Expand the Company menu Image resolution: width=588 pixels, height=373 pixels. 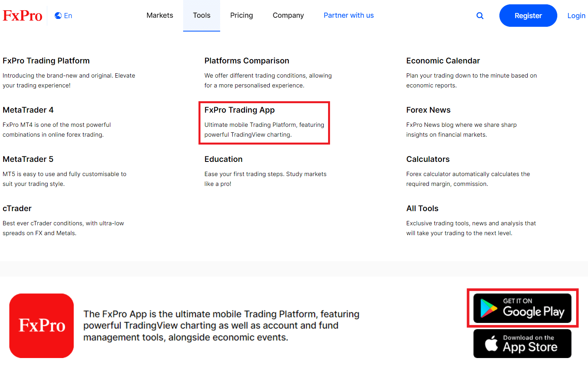tap(288, 15)
